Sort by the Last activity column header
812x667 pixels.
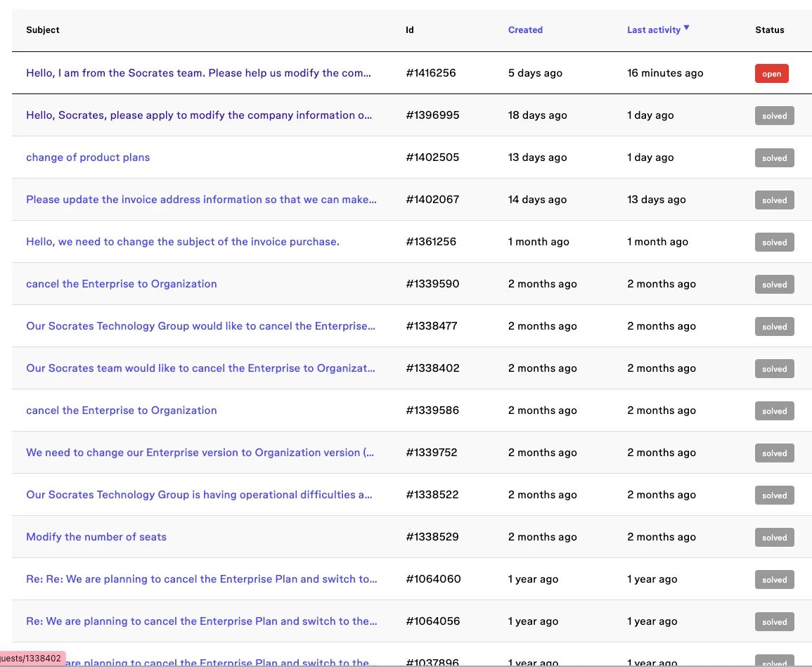point(654,30)
